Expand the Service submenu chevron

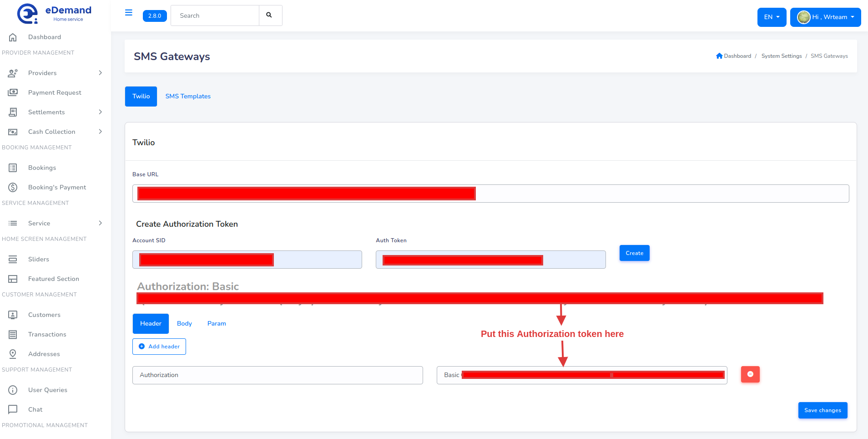pyautogui.click(x=101, y=223)
